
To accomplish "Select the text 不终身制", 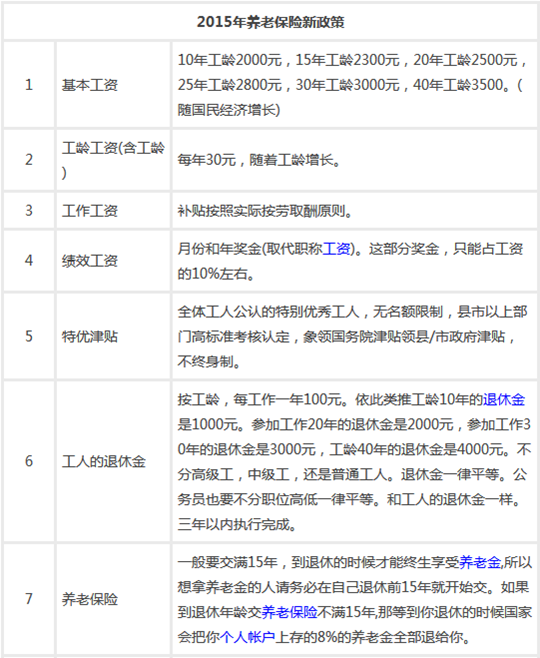I will click(205, 362).
